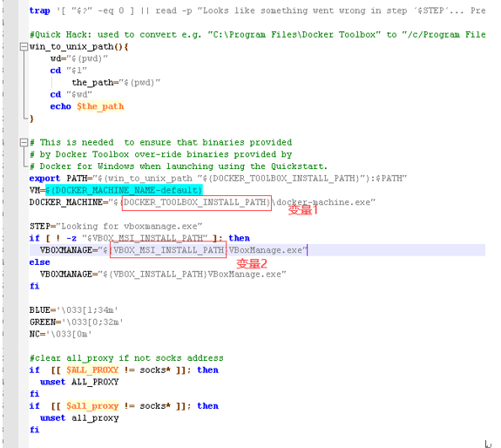
Task: Click the else keyword
Action: point(39,262)
